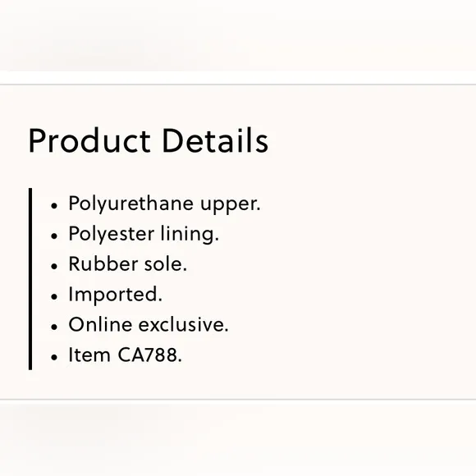Click the bullet before Item CA788

(x=54, y=357)
